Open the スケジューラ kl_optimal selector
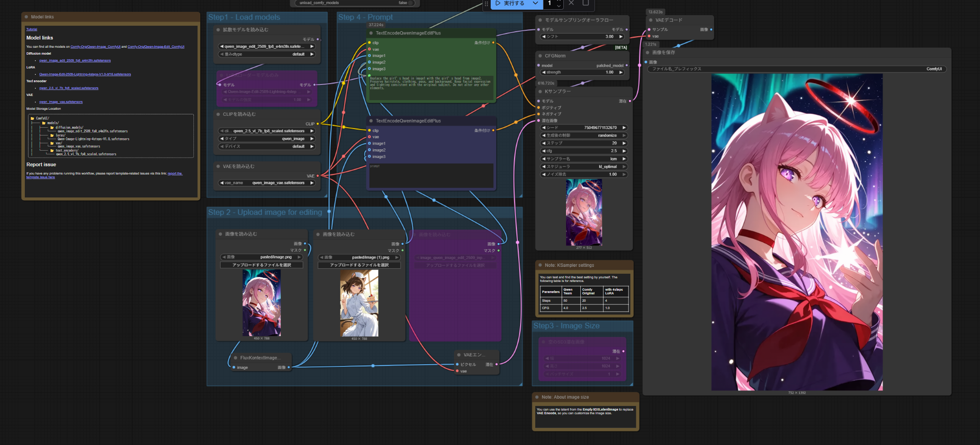The image size is (980, 445). (x=584, y=167)
